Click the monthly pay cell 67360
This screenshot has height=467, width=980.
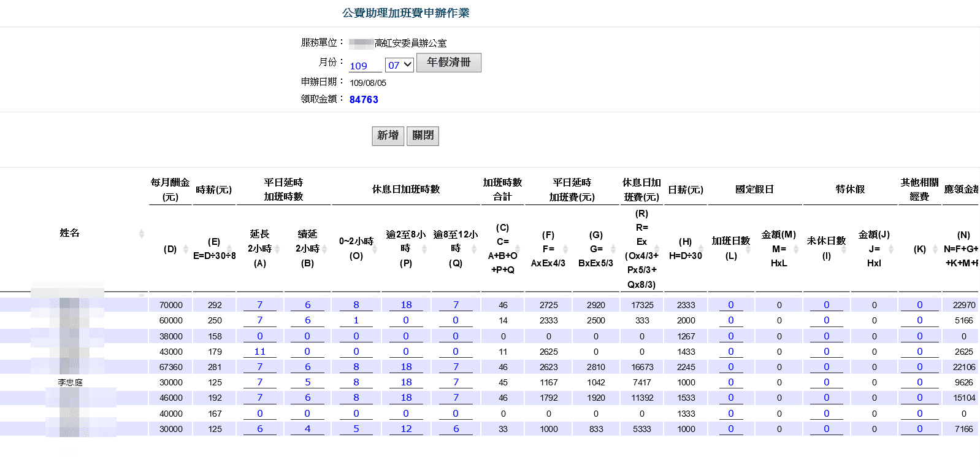tap(171, 367)
